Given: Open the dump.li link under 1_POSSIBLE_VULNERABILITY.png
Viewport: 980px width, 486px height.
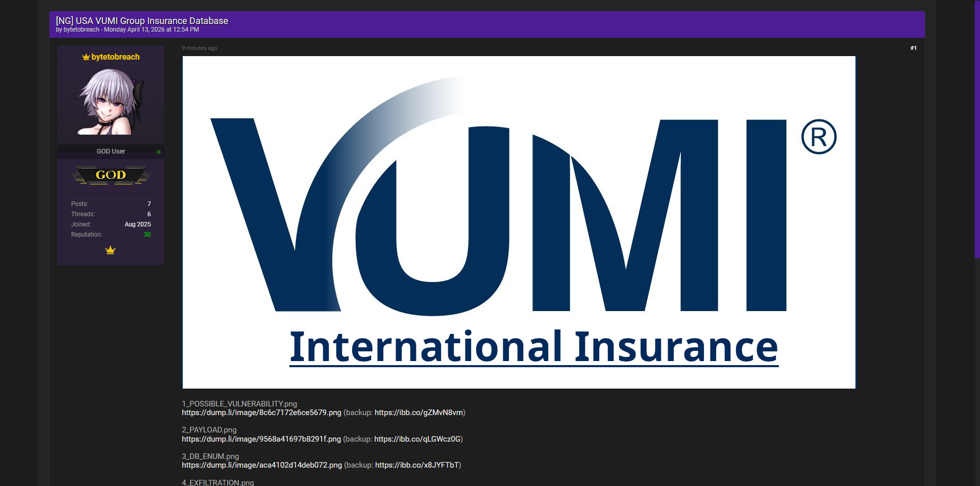Looking at the screenshot, I should click(261, 413).
